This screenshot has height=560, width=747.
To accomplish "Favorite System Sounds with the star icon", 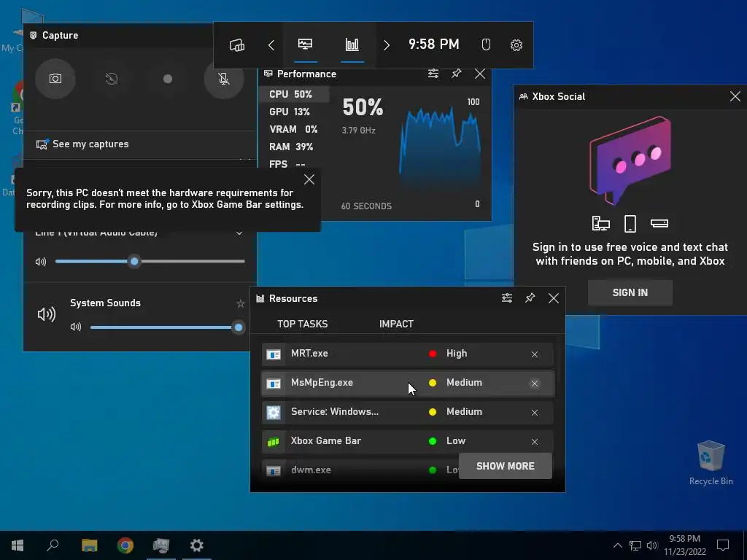I will [x=241, y=303].
